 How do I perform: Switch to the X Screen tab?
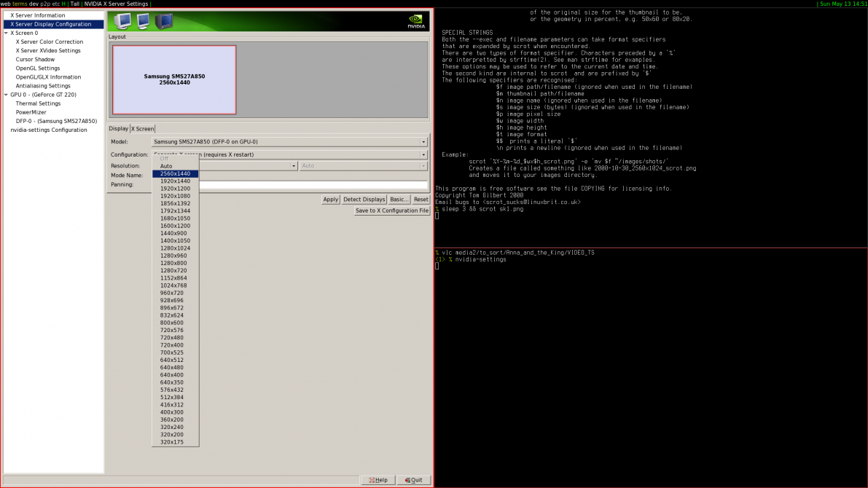142,128
